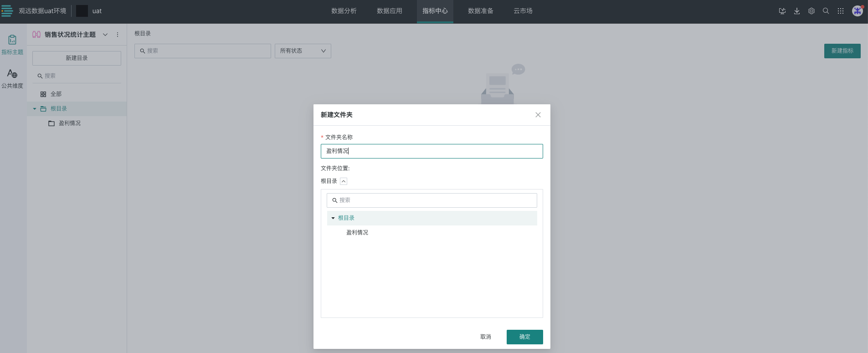Open the apps grid icon
This screenshot has height=353, width=868.
point(841,11)
